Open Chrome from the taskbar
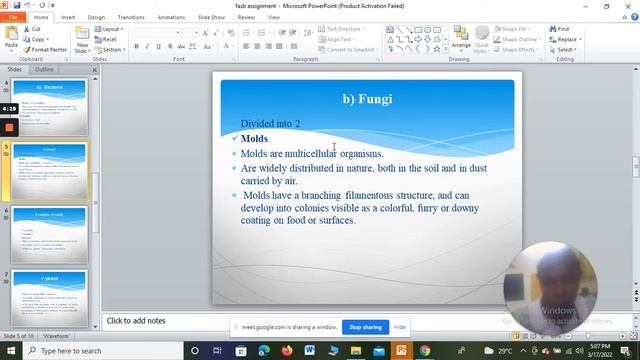 pos(425,351)
